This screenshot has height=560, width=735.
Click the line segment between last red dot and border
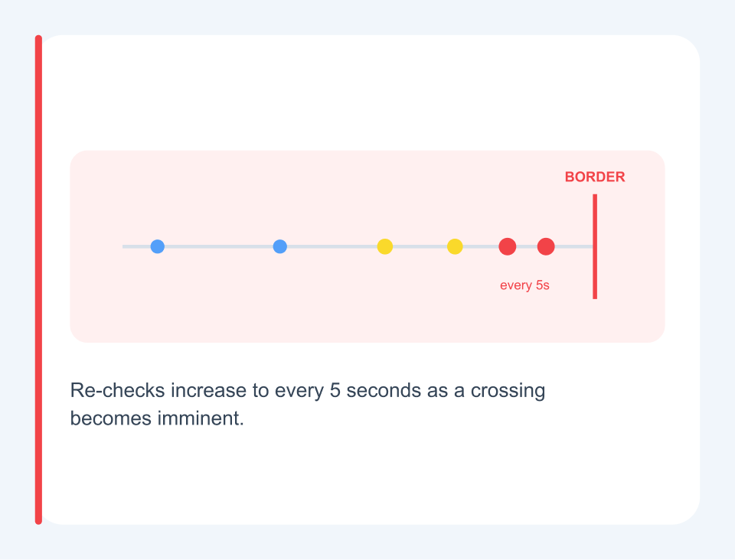573,246
